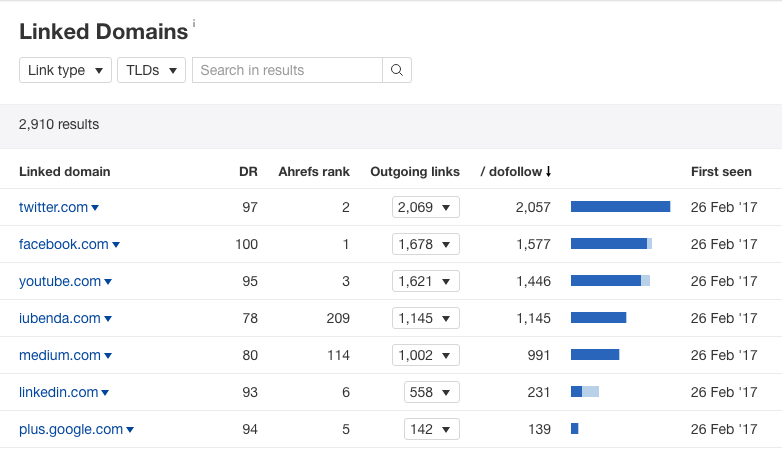Click the caret next to youtube.com
The height and width of the screenshot is (449, 782).
(x=108, y=282)
